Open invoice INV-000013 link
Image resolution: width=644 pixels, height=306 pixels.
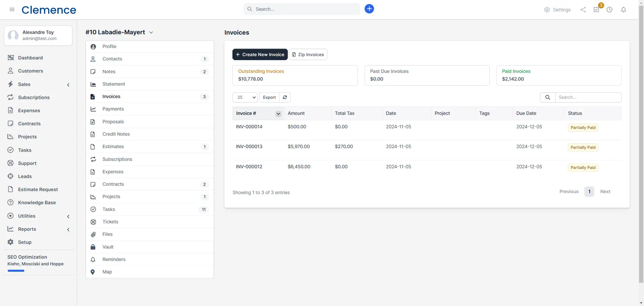tap(249, 146)
